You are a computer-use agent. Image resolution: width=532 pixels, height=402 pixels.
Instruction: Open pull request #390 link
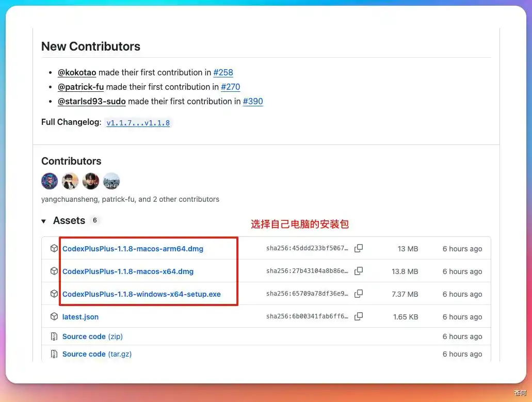pyautogui.click(x=253, y=102)
